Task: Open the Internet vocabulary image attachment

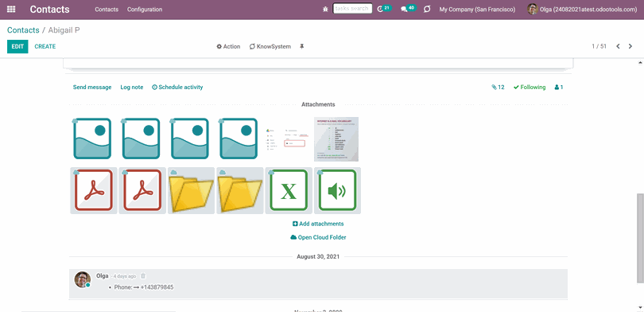Action: 336,139
